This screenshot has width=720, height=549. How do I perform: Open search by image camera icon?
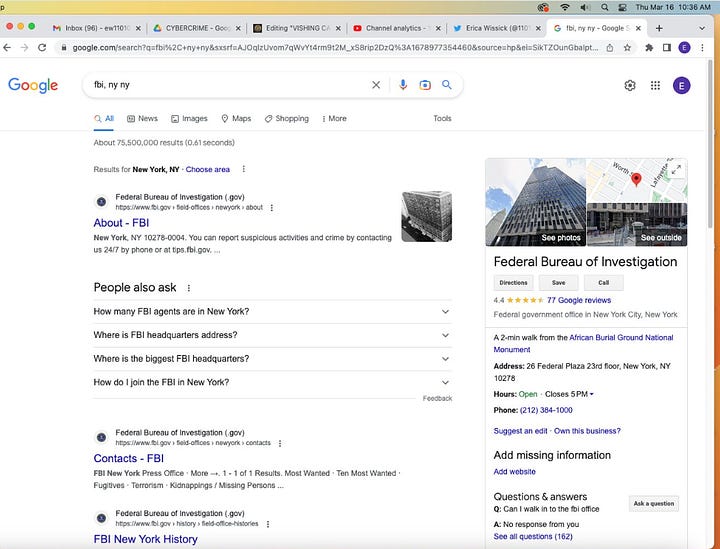click(x=425, y=85)
